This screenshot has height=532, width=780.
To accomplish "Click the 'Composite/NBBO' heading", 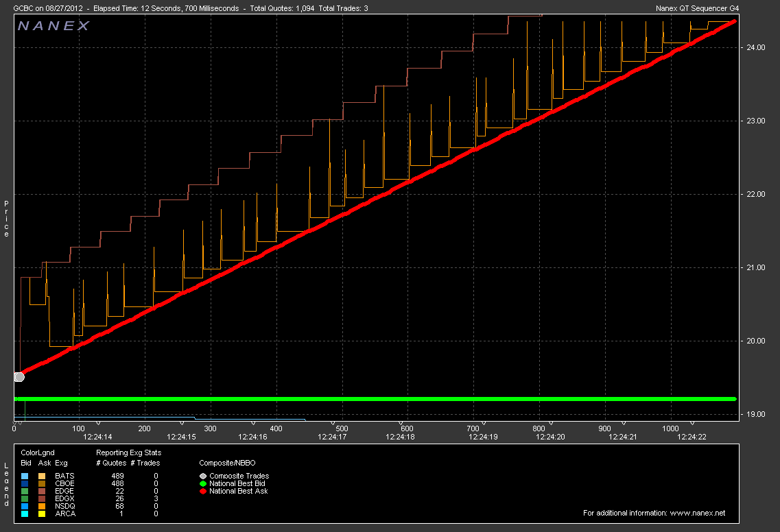I will (227, 463).
